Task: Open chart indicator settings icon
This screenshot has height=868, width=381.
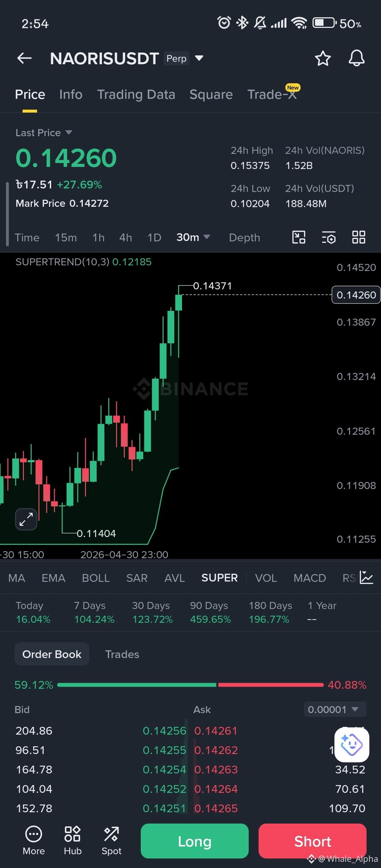Action: (329, 237)
